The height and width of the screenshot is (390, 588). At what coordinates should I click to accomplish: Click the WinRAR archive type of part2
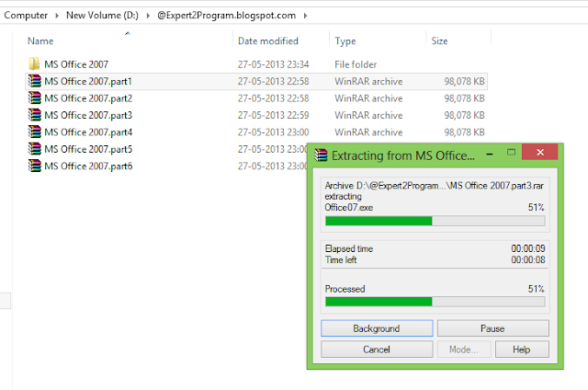(368, 98)
